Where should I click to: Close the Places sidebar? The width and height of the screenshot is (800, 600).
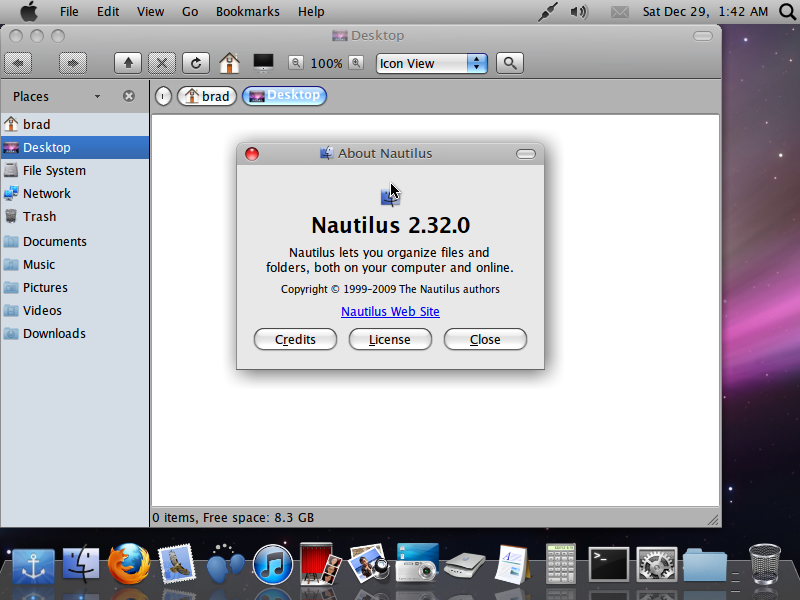click(x=129, y=96)
